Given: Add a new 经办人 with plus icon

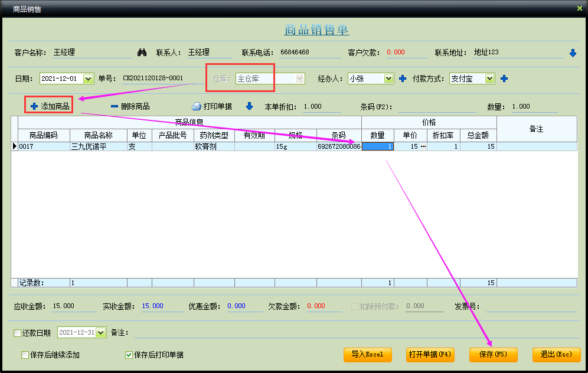Looking at the screenshot, I should pyautogui.click(x=403, y=78).
